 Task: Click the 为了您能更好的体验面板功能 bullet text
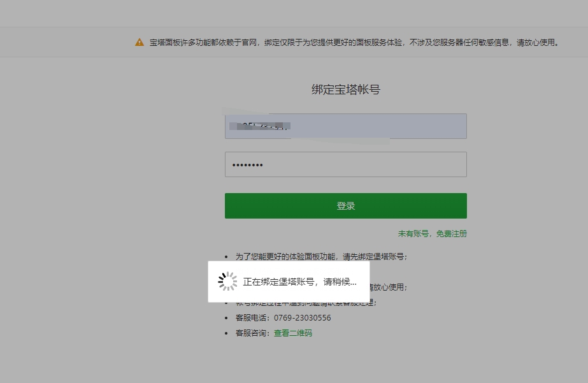tap(321, 257)
